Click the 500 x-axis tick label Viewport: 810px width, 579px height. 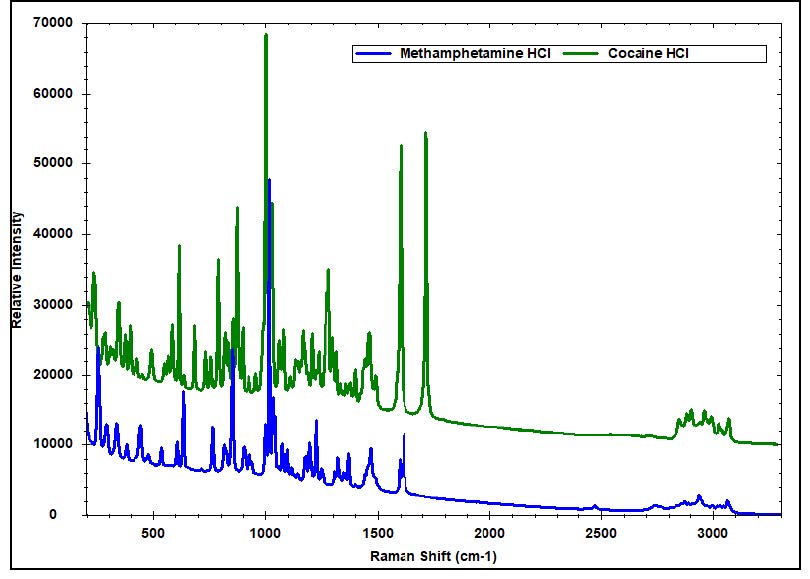(x=153, y=531)
